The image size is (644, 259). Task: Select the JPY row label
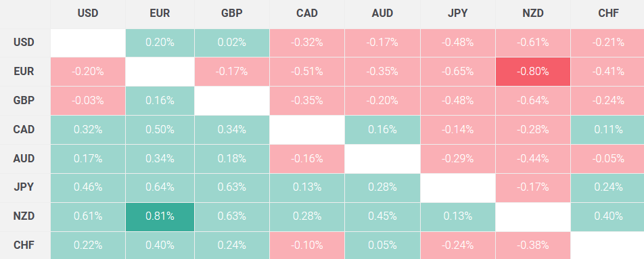click(25, 187)
